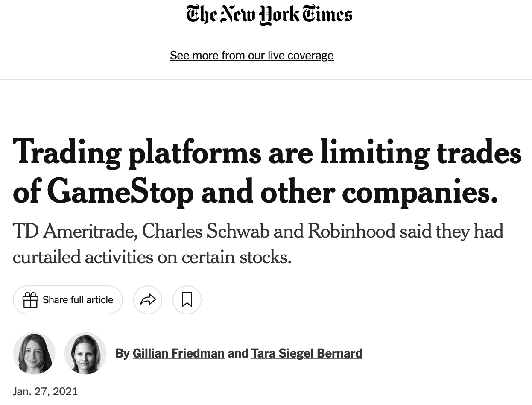Click Tara Siegel Bernard's headshot photo
This screenshot has width=532, height=405.
click(x=85, y=353)
